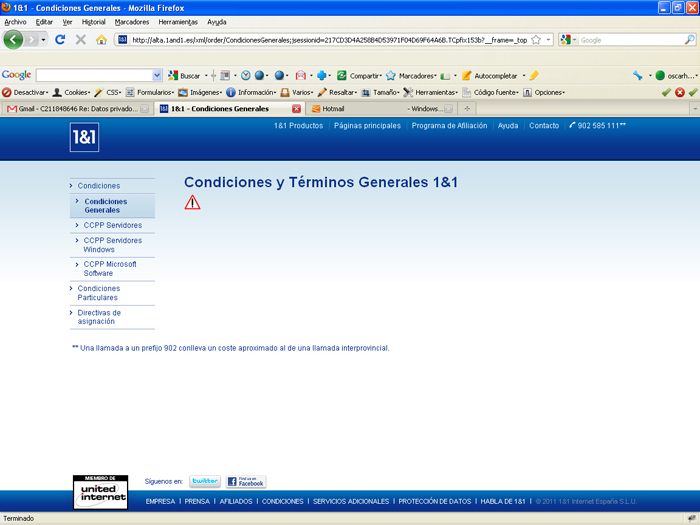Image resolution: width=700 pixels, height=525 pixels.
Task: Select CCPP Microsoft Software in sidebar
Action: click(x=110, y=269)
